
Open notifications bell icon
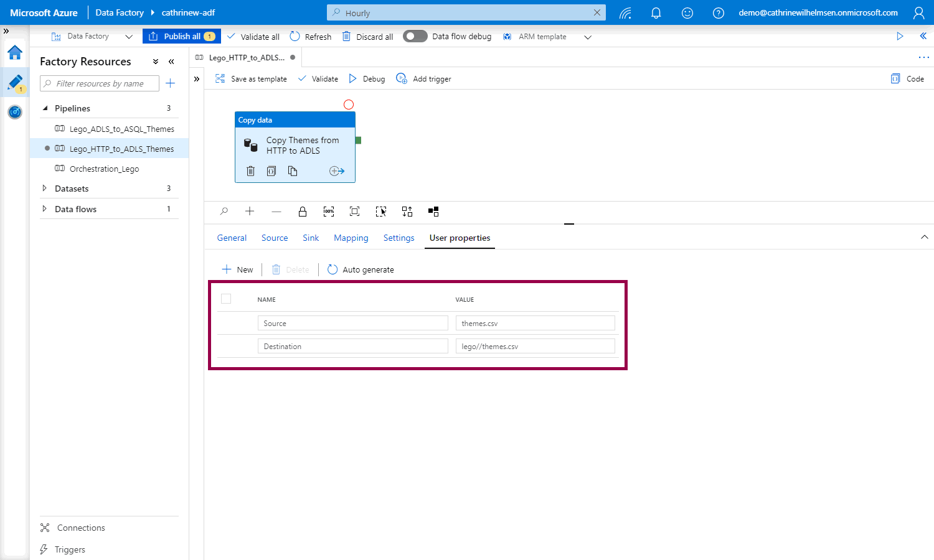[656, 13]
